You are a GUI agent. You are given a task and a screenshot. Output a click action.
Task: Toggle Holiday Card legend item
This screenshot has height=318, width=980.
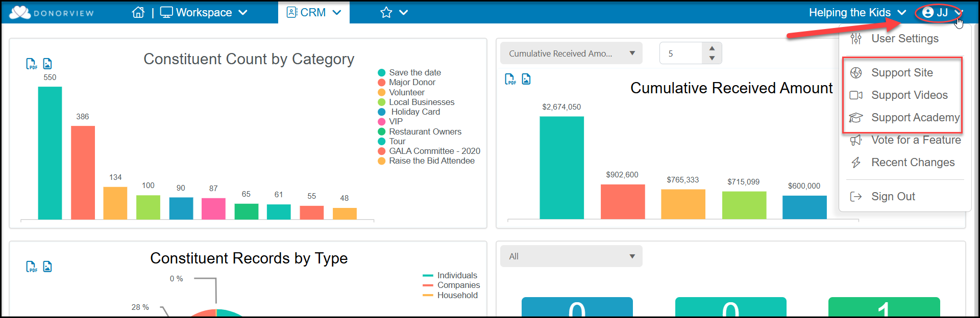pyautogui.click(x=409, y=112)
